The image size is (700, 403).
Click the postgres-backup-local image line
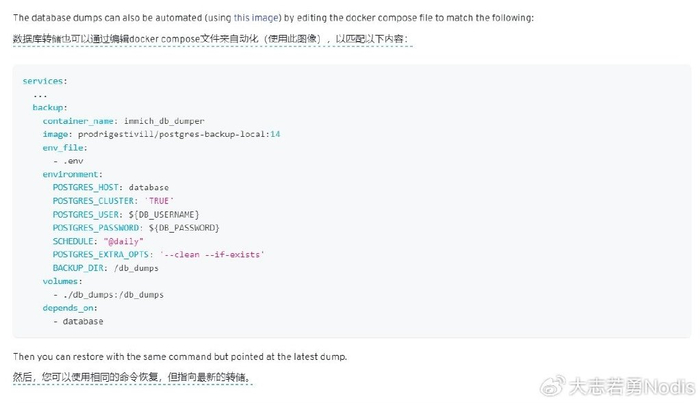pyautogui.click(x=161, y=133)
